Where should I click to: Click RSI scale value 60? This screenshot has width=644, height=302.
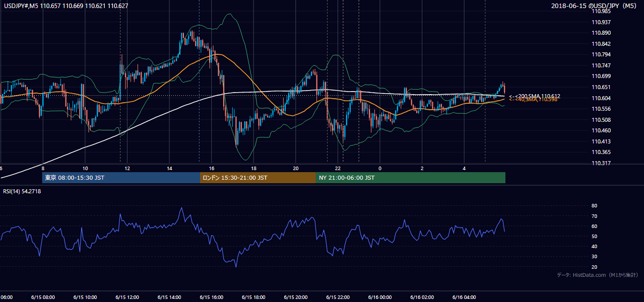pyautogui.click(x=594, y=226)
